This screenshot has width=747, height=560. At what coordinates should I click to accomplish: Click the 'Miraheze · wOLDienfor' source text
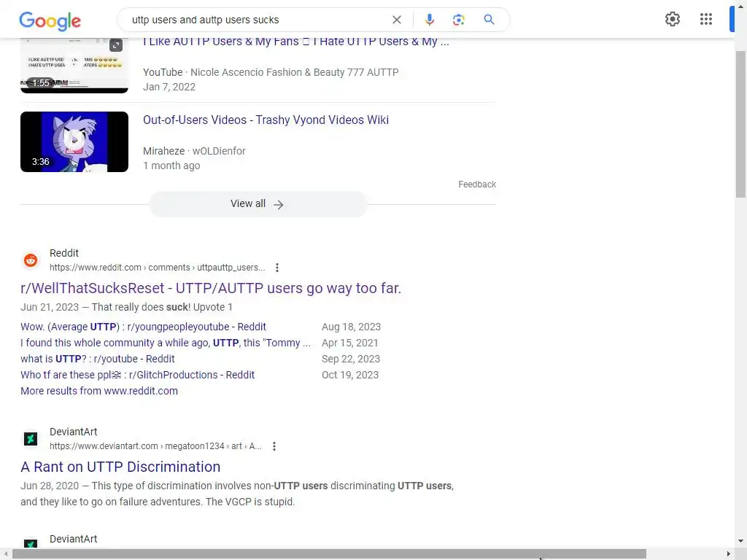[194, 151]
